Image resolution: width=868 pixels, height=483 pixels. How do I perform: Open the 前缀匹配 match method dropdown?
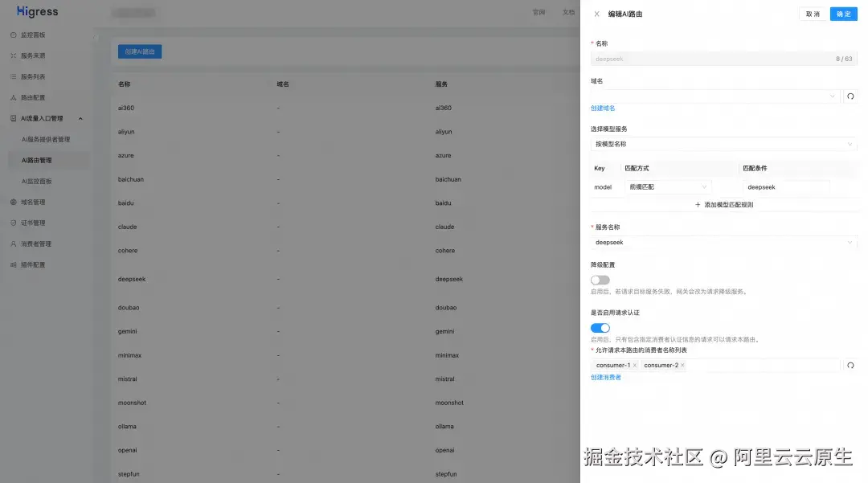667,186
